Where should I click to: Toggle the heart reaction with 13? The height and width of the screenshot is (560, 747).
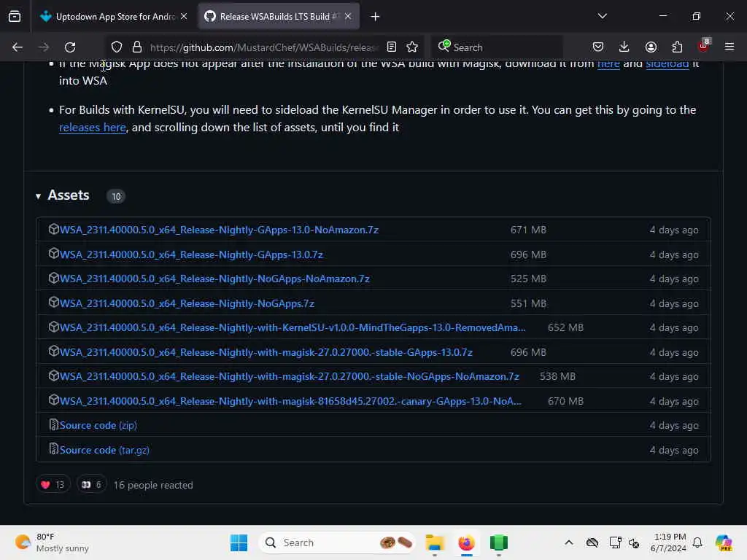click(x=53, y=485)
